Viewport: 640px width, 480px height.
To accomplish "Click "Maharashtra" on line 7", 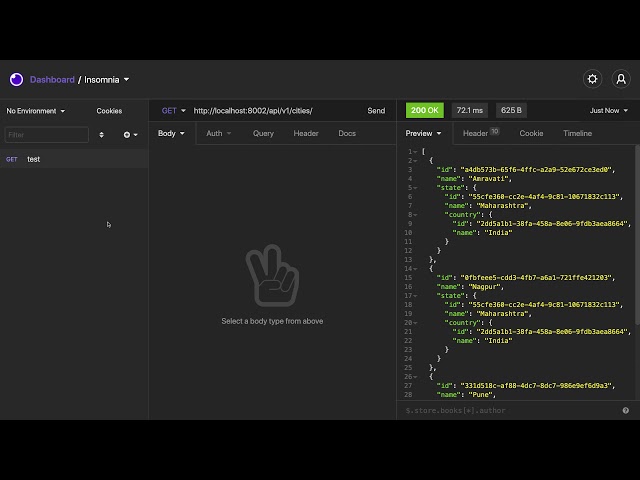I will 502,206.
